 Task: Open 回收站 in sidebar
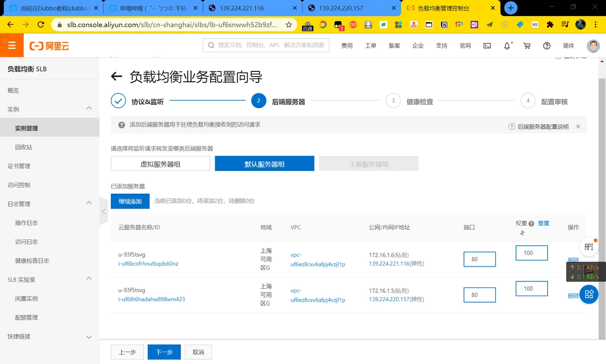(24, 147)
